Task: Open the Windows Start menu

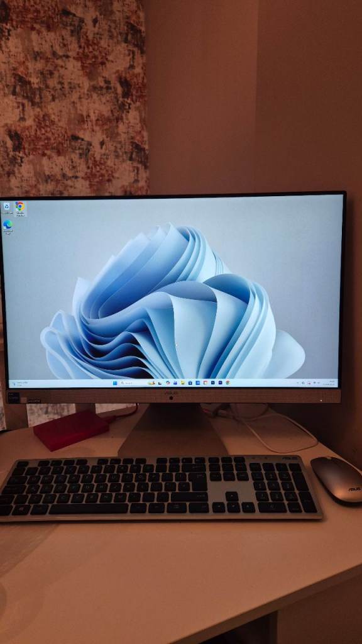Action: [115, 383]
